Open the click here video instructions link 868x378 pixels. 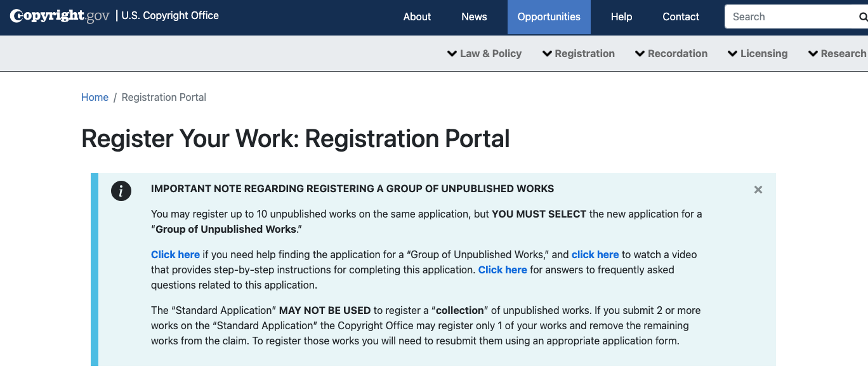(595, 254)
